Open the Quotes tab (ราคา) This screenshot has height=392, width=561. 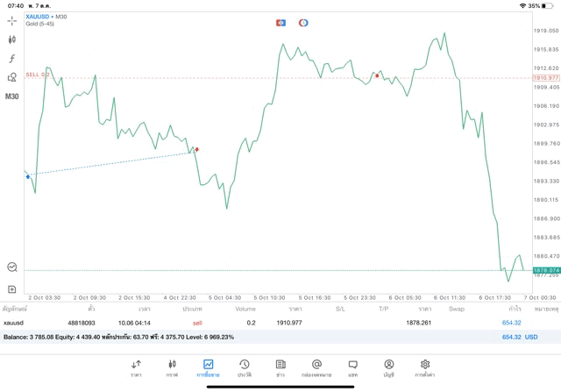136,367
